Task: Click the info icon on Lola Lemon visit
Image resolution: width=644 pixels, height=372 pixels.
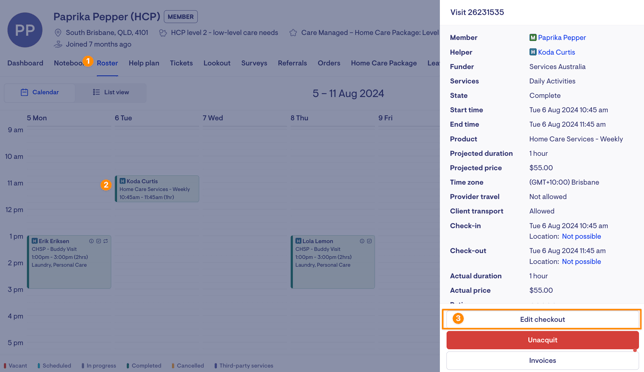Action: [362, 241]
